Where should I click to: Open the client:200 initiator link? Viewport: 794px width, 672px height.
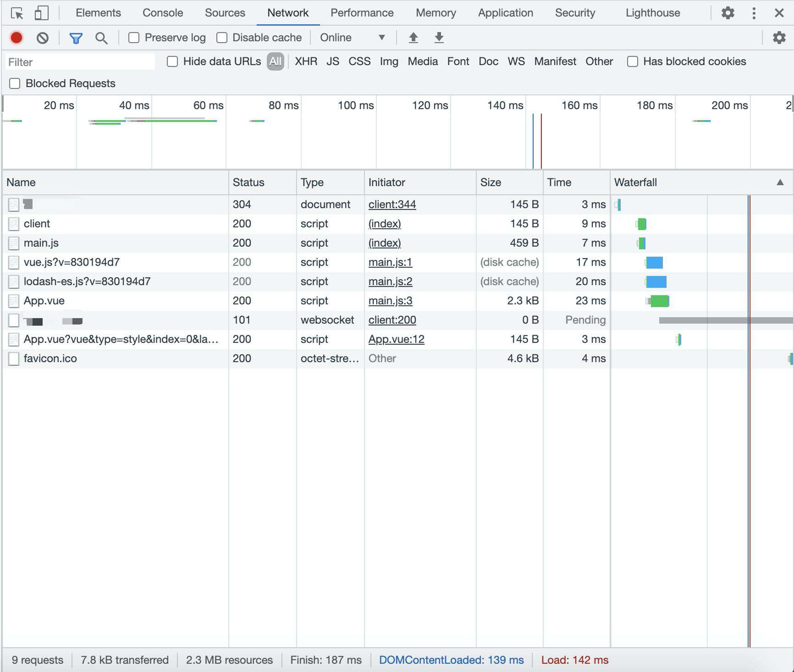(392, 320)
